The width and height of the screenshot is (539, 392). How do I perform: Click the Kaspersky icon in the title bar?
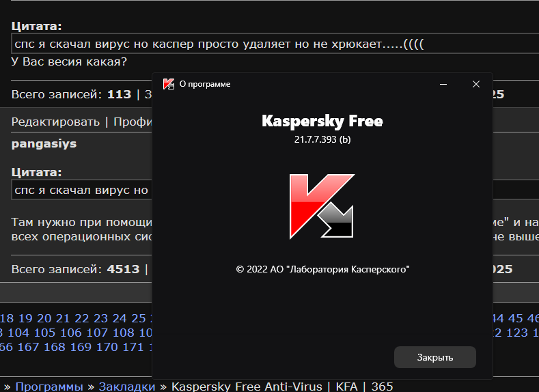point(169,84)
